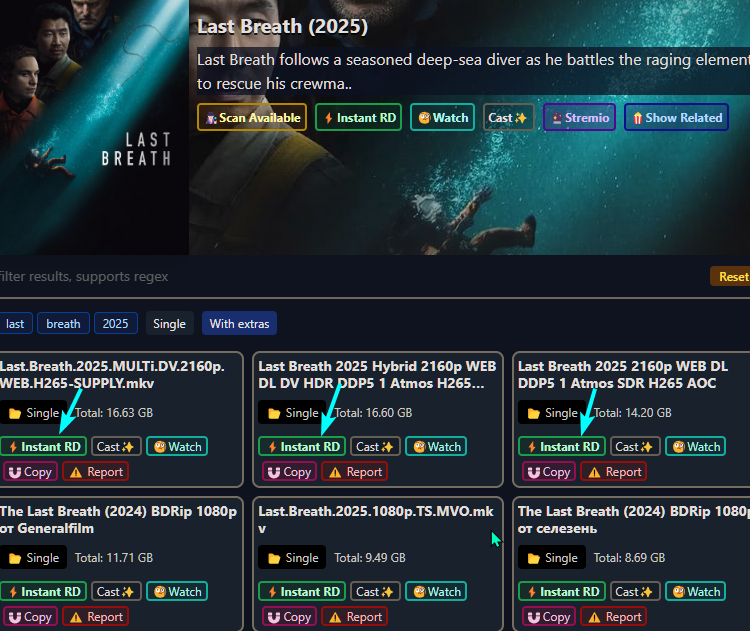The width and height of the screenshot is (750, 631).
Task: Cast the SDR H265 AOC torrent
Action: pyautogui.click(x=635, y=446)
